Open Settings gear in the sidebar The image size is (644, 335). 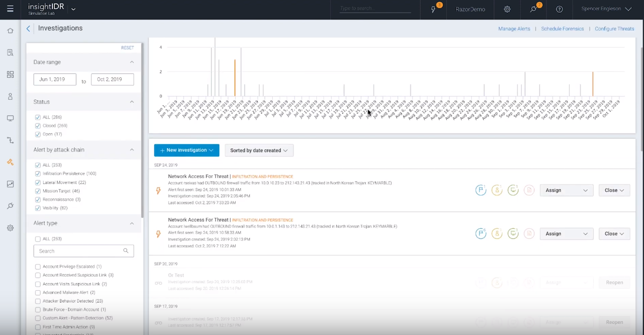[x=10, y=228]
